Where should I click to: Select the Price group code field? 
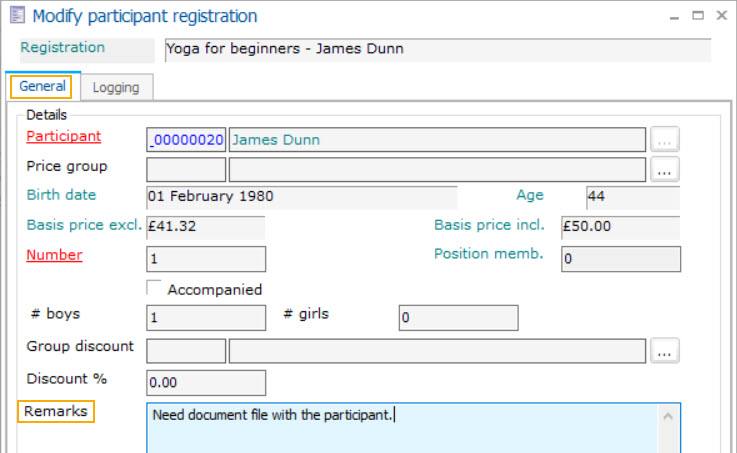(186, 169)
